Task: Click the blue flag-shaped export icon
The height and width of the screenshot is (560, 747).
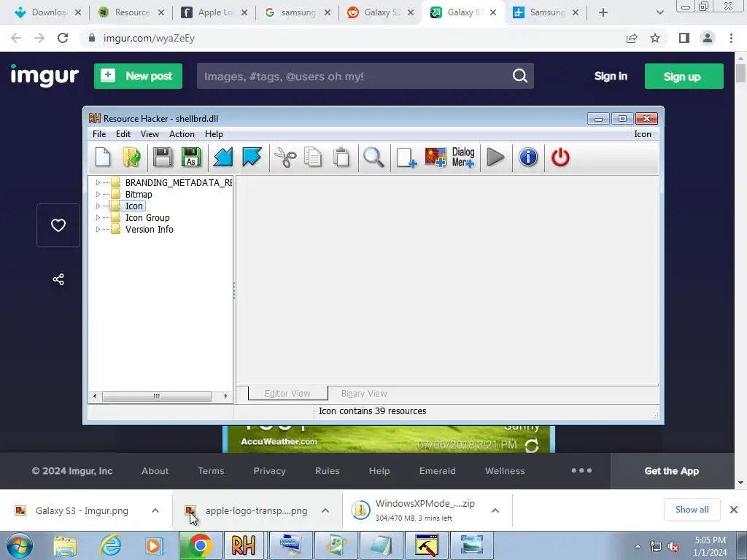Action: [x=252, y=157]
